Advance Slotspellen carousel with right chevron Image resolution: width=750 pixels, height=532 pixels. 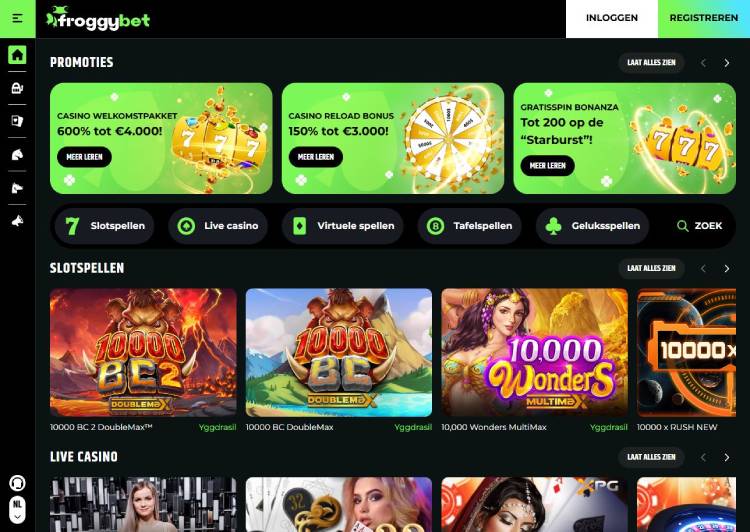[727, 269]
